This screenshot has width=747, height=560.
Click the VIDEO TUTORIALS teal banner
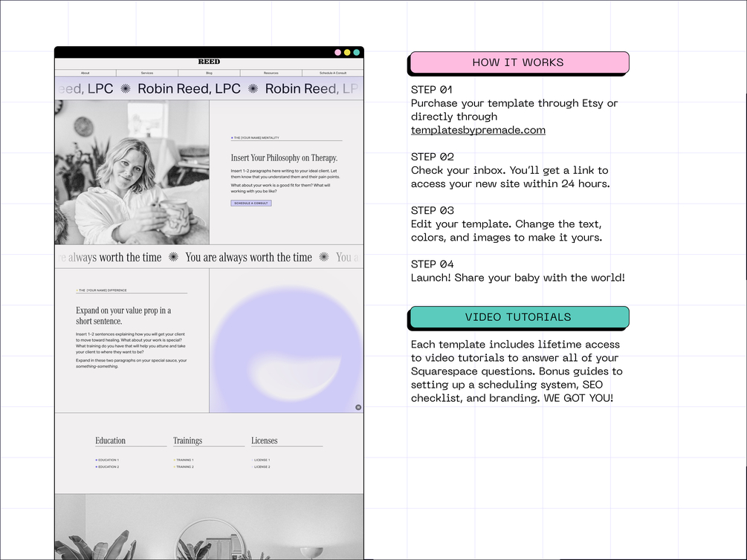[x=520, y=317]
